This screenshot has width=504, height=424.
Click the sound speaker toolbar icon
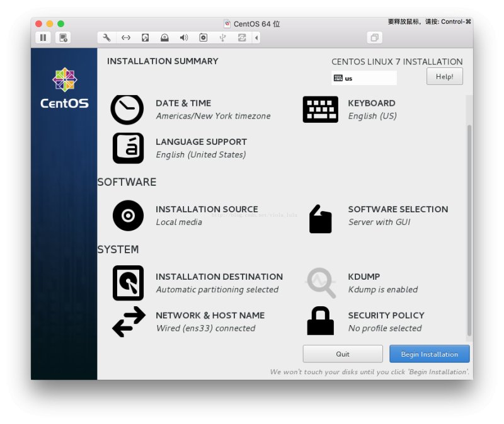[184, 38]
